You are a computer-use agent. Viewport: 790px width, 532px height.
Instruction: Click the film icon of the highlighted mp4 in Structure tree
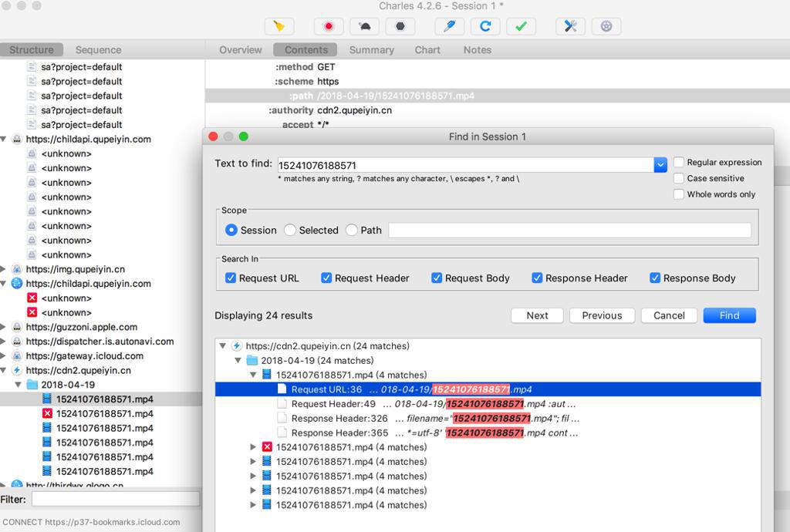tap(47, 399)
